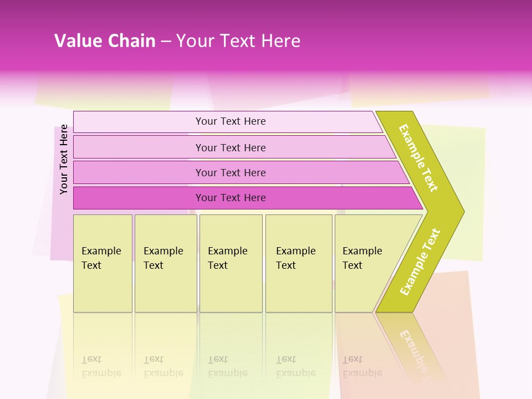Select the middle Example Text box
532x399 pixels.
pyautogui.click(x=231, y=263)
